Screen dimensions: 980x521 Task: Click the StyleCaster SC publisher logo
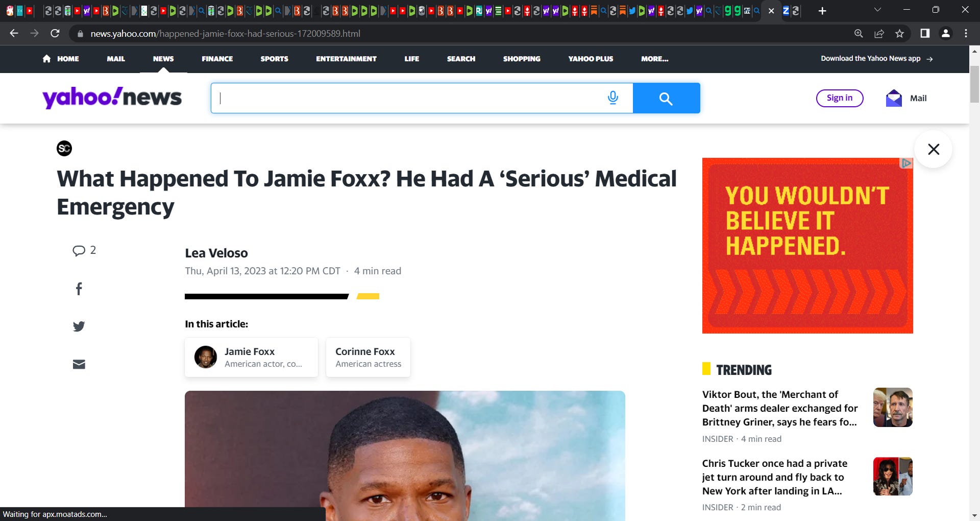click(x=64, y=149)
